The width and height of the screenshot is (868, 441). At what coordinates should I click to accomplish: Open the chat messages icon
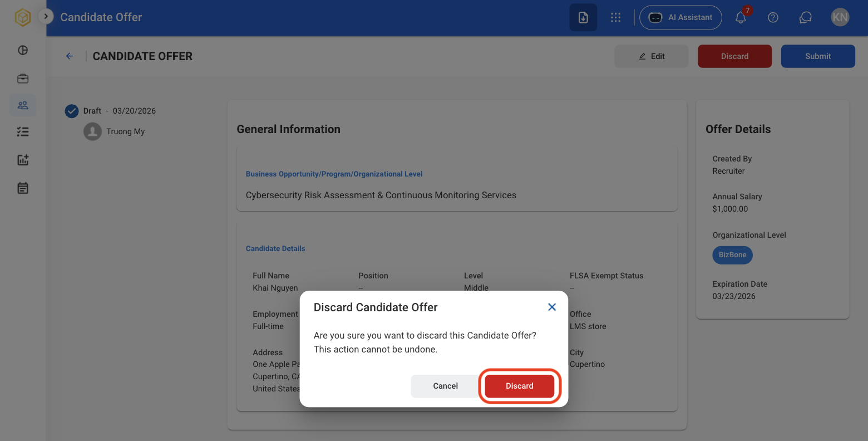tap(805, 17)
